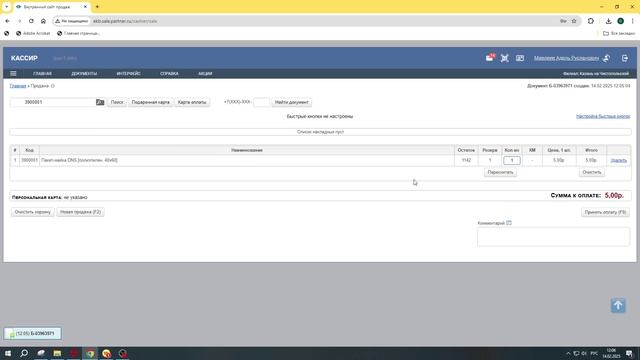Click the quantity field in the product row
This screenshot has height=360, width=640.
pos(512,160)
